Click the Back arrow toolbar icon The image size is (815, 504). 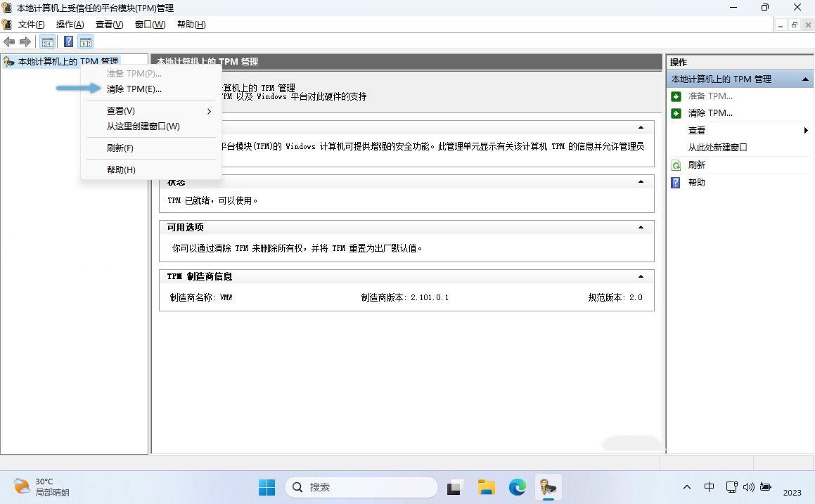[9, 42]
